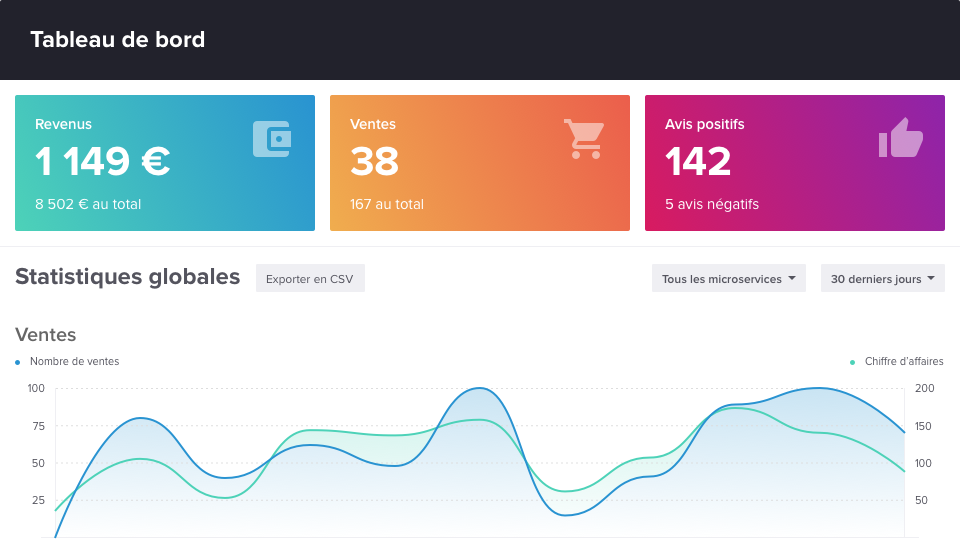Screen dimensions: 960x560
Task: Click the wallet icon in Revenus card
Action: pos(272,139)
